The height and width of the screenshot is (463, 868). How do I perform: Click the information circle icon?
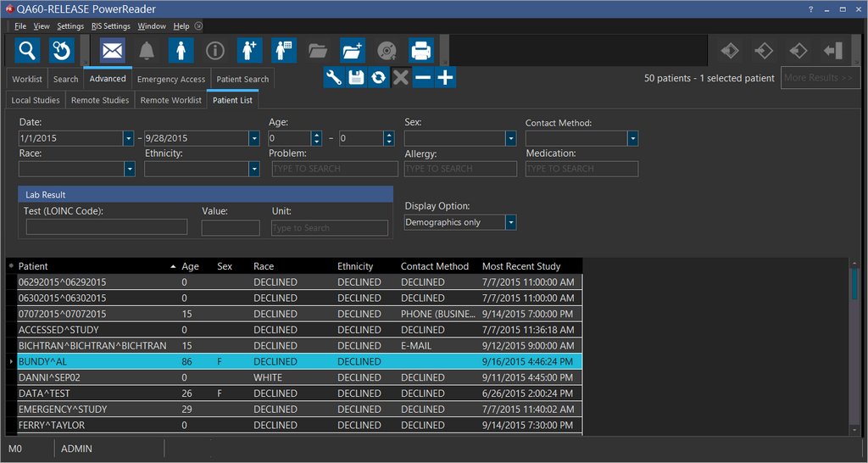(x=215, y=50)
